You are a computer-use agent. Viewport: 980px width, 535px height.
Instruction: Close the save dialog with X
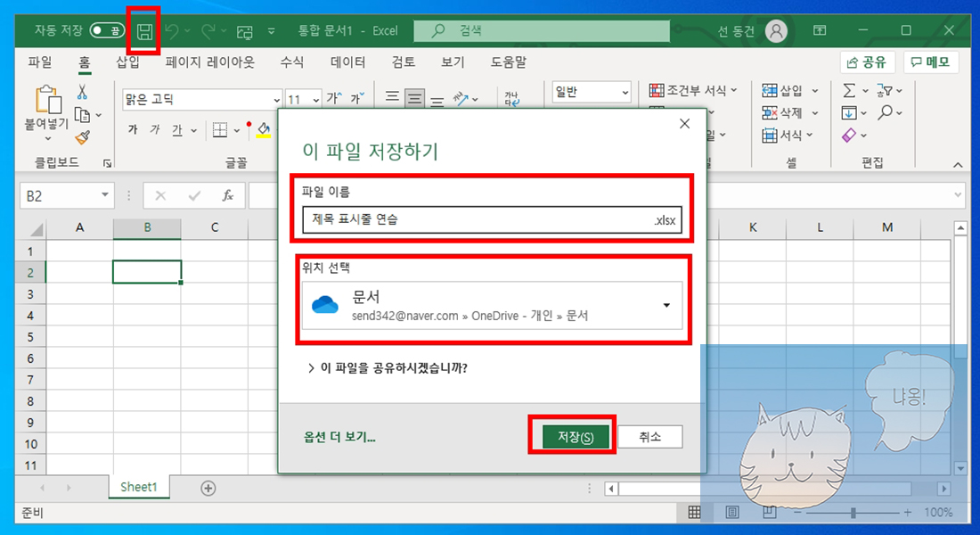(x=685, y=124)
